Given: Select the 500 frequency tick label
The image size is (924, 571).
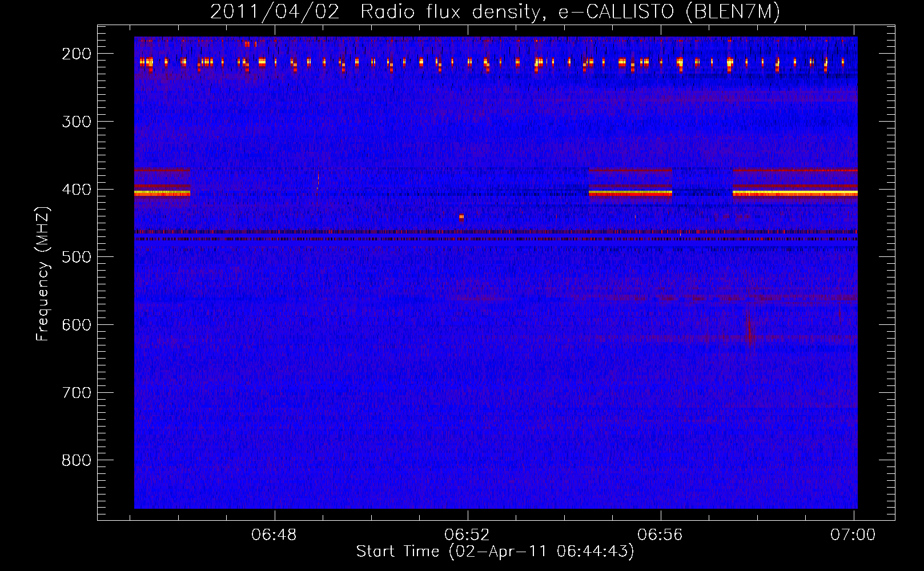Looking at the screenshot, I should [x=77, y=257].
